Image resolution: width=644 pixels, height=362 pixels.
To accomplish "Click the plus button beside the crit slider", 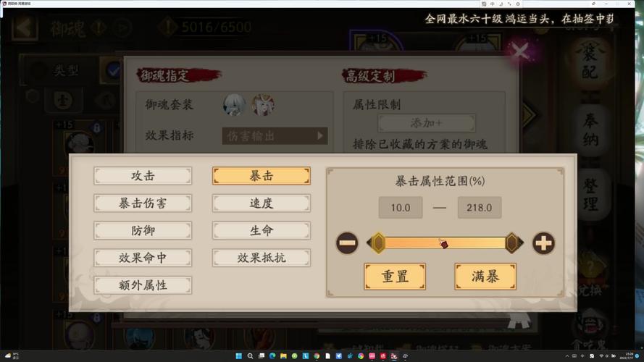I will click(x=543, y=243).
